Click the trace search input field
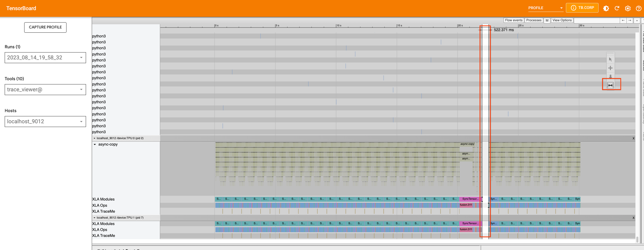 (596, 20)
